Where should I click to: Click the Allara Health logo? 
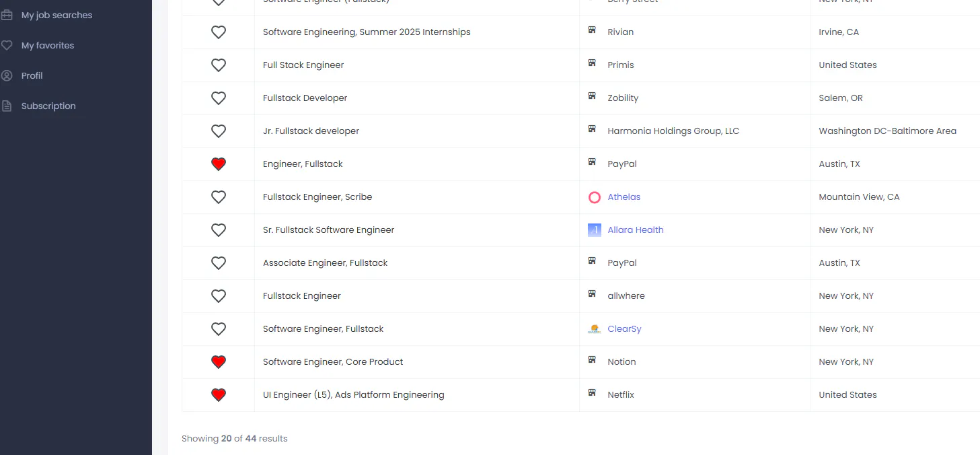point(595,230)
